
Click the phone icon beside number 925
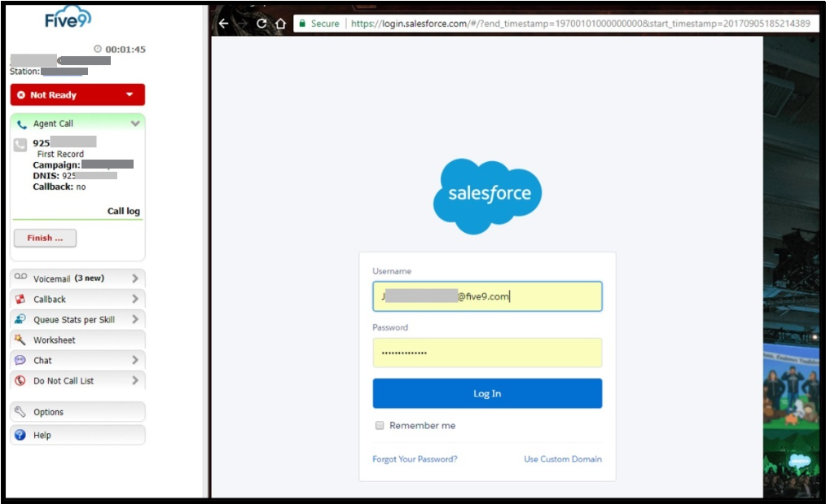coord(20,145)
